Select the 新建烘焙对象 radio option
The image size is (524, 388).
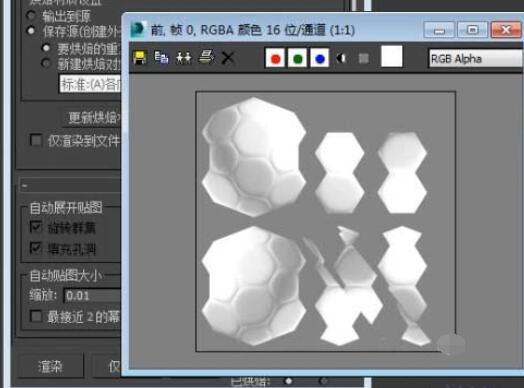coord(46,63)
